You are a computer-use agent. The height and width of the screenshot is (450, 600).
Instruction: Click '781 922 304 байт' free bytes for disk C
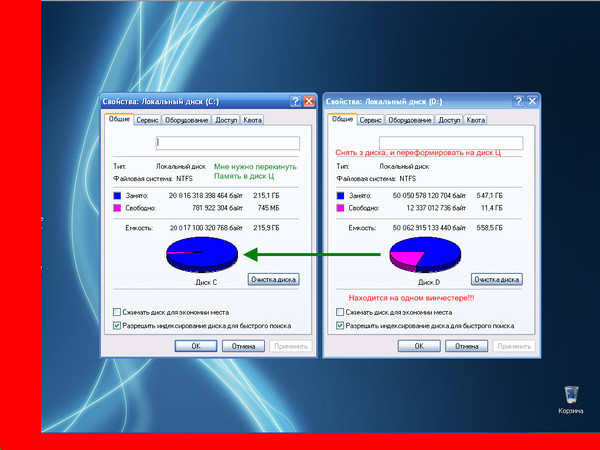click(x=217, y=208)
